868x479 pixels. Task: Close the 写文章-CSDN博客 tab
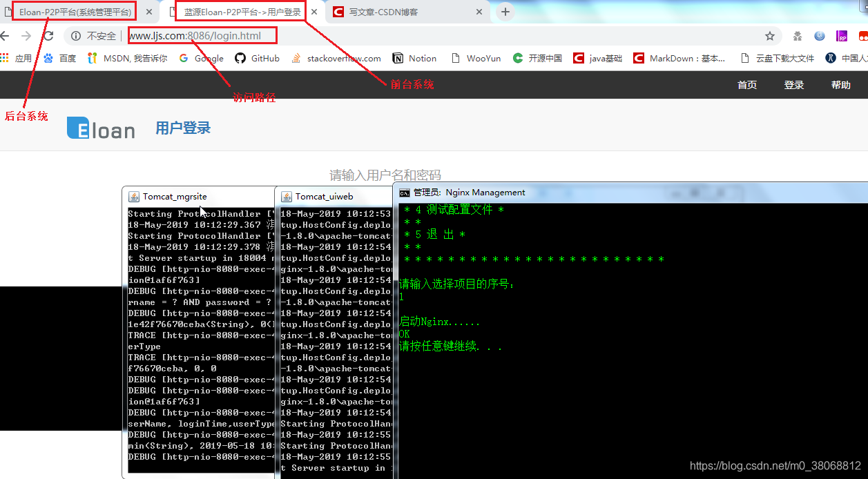479,12
